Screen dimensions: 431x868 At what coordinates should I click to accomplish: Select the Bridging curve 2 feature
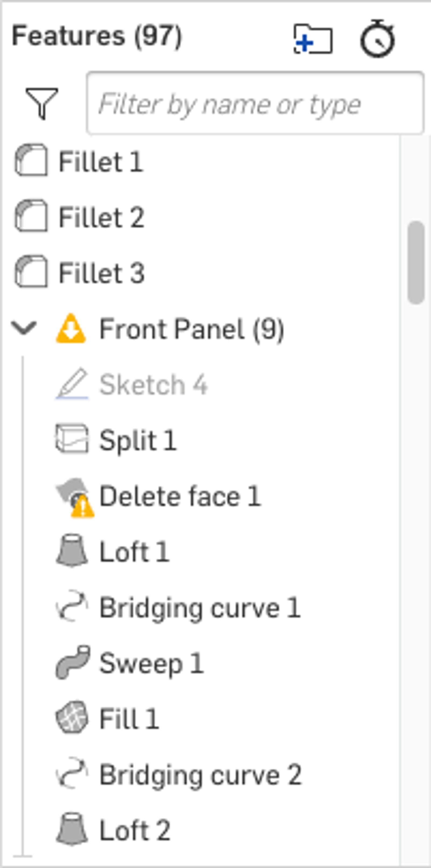200,774
